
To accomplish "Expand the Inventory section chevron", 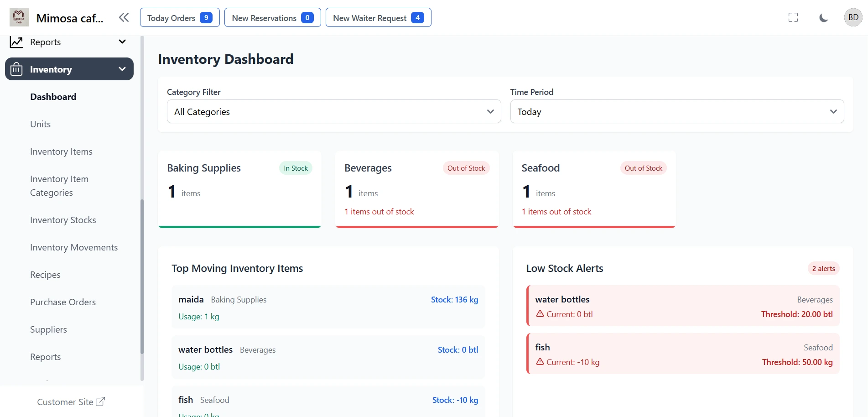I will point(122,69).
